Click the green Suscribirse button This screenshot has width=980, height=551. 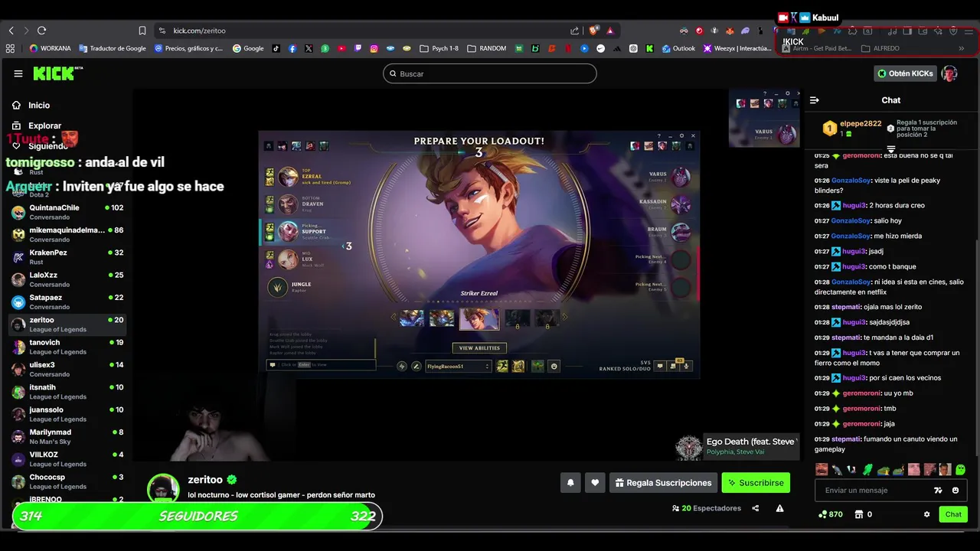tap(756, 483)
